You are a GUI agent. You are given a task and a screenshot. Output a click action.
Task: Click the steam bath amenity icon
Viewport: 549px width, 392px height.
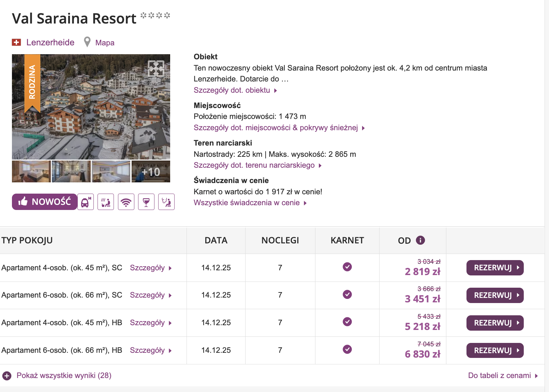coord(166,202)
